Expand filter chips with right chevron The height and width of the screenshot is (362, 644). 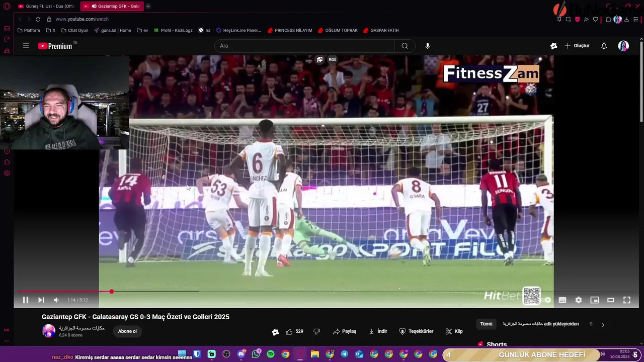603,324
